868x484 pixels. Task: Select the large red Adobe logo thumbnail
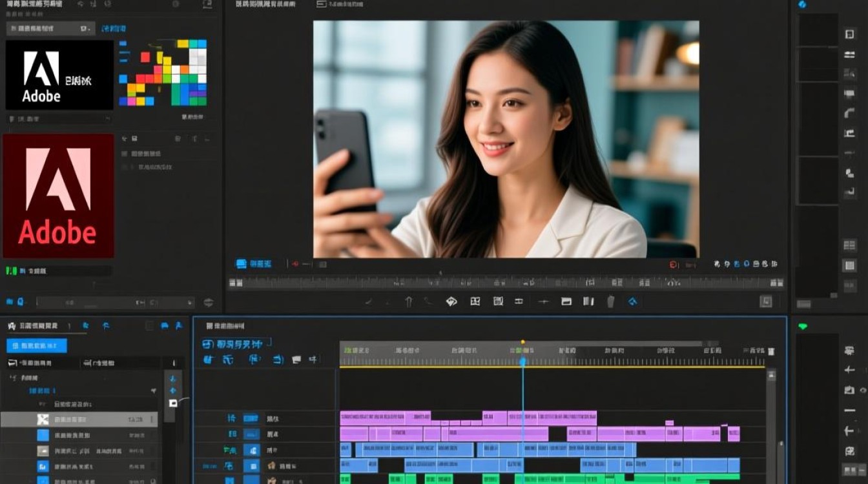click(x=58, y=196)
